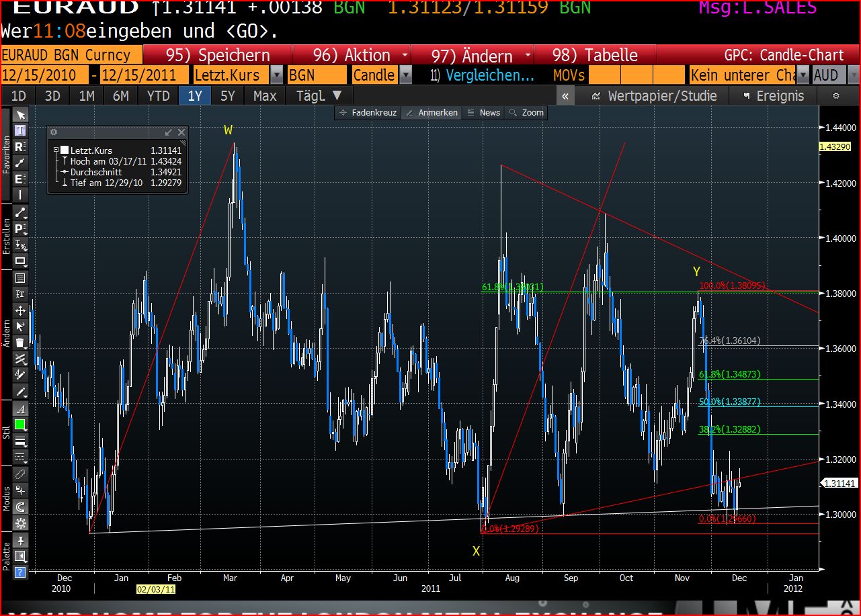
Task: Select the Max range tab
Action: pos(265,96)
